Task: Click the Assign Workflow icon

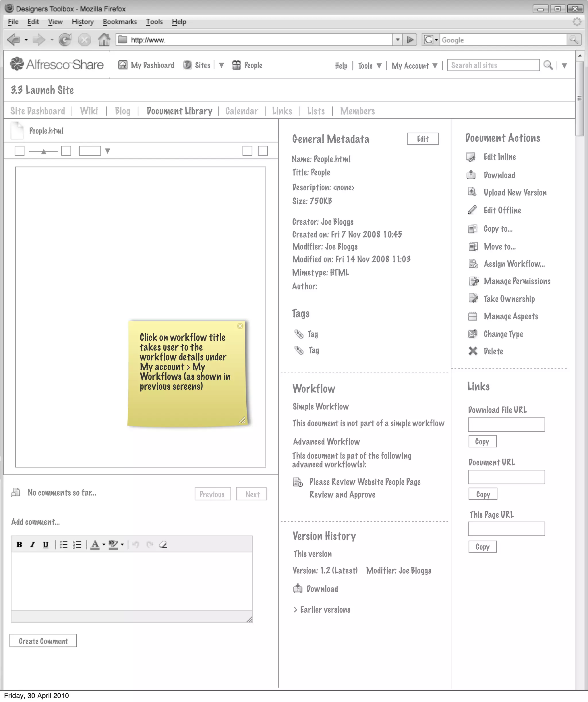Action: 473,264
